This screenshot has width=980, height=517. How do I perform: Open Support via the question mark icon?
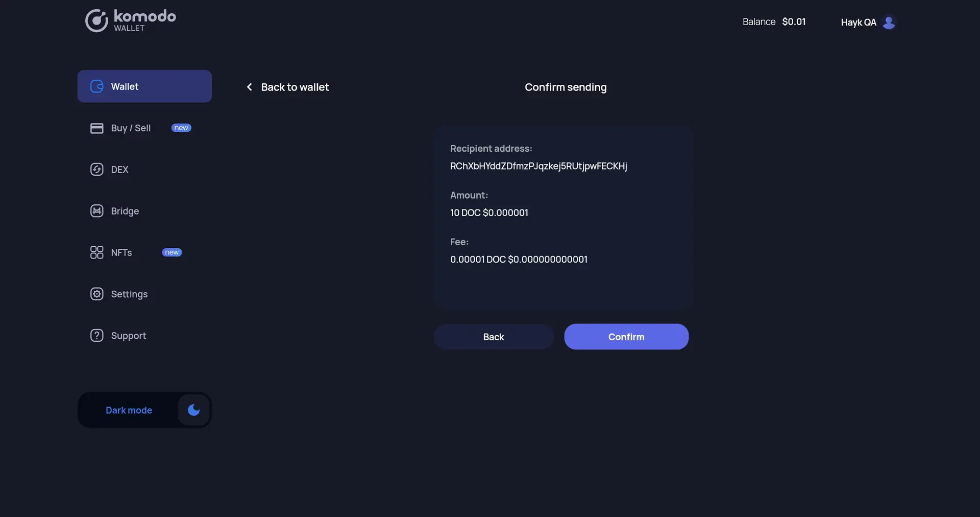[96, 336]
